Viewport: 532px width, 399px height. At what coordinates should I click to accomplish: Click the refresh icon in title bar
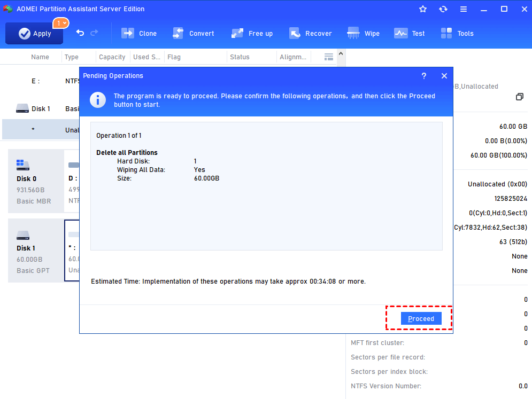443,9
